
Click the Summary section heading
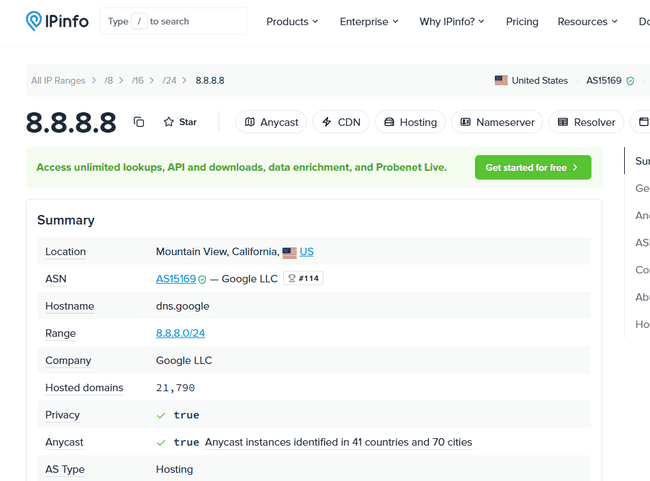click(x=66, y=220)
